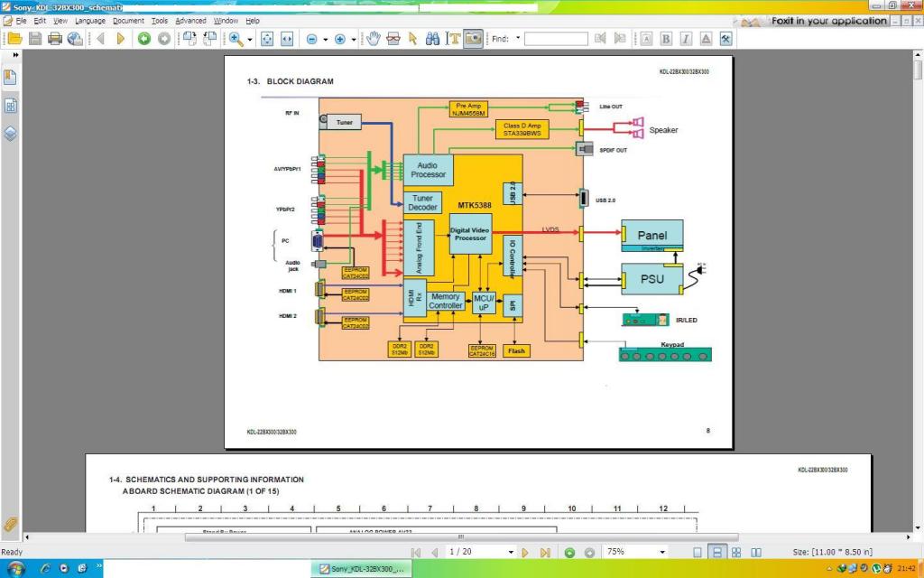The height and width of the screenshot is (578, 924).
Task: Click green previous view in status bar
Action: pyautogui.click(x=569, y=553)
